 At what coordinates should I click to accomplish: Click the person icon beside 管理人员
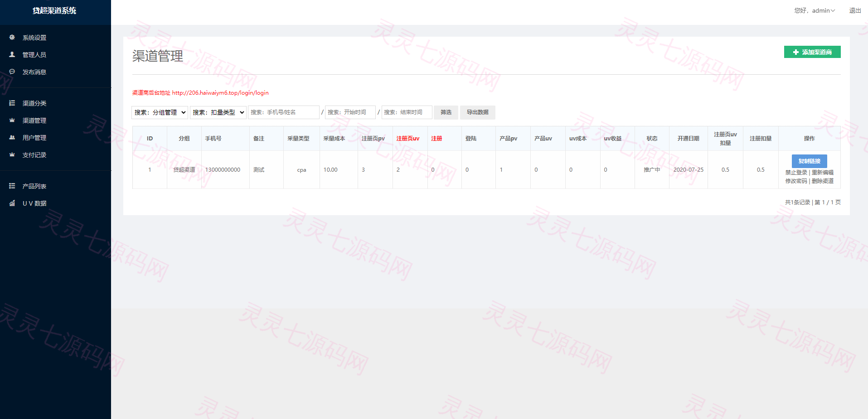(12, 55)
